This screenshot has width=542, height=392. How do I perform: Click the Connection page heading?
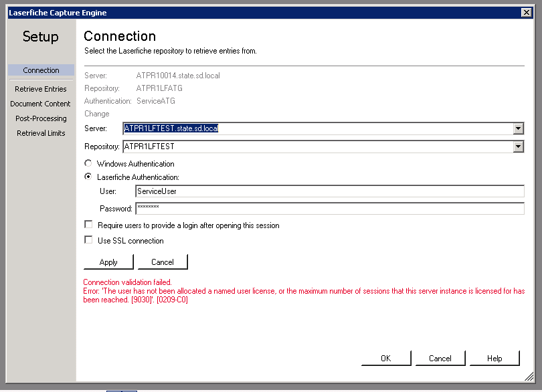[120, 36]
